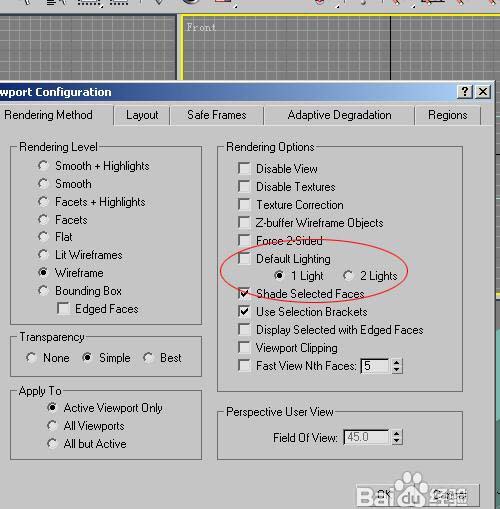The width and height of the screenshot is (500, 509).
Task: Switch to Adaptive Degradation tab
Action: point(339,115)
